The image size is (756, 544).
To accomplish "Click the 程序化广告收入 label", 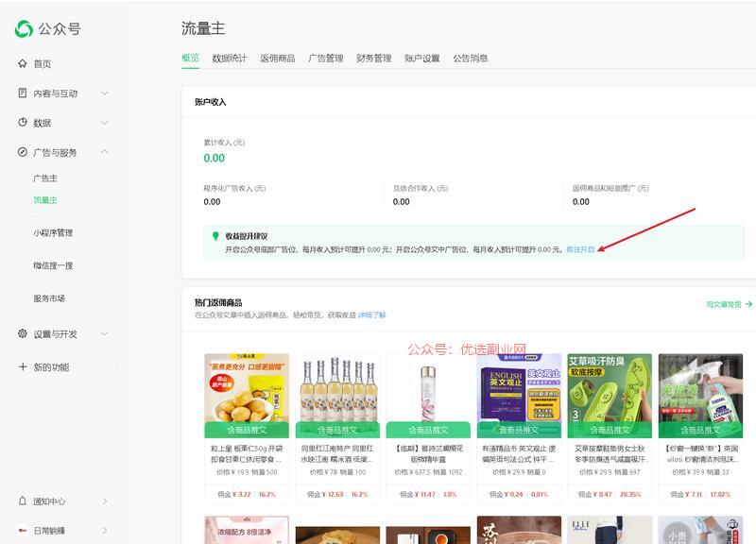I will click(x=234, y=188).
